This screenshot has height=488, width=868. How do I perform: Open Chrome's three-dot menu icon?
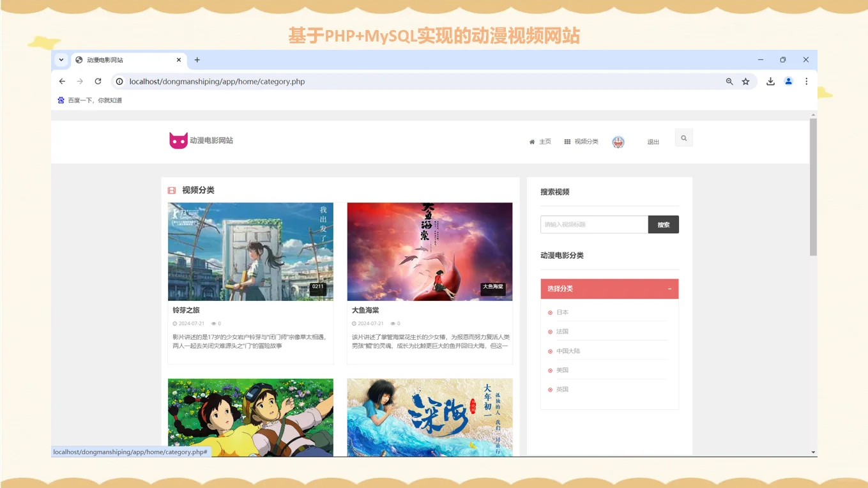click(806, 81)
